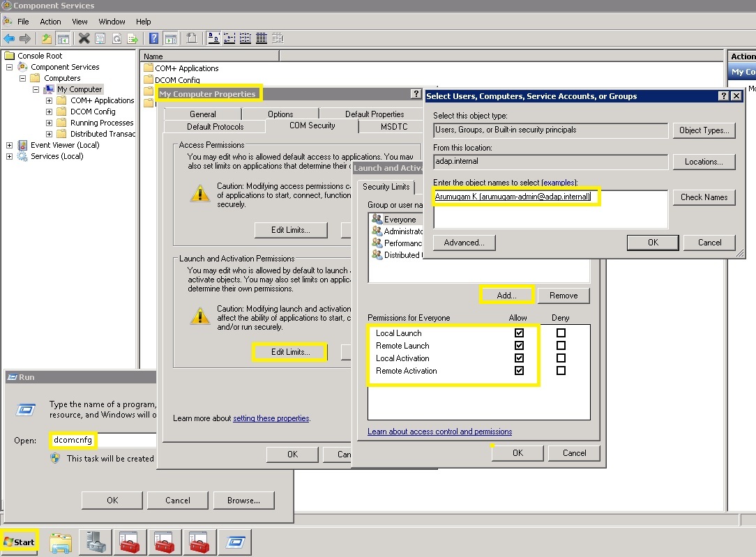Switch to Detail view using toolbar icon
This screenshot has width=756, height=557.
click(x=262, y=38)
